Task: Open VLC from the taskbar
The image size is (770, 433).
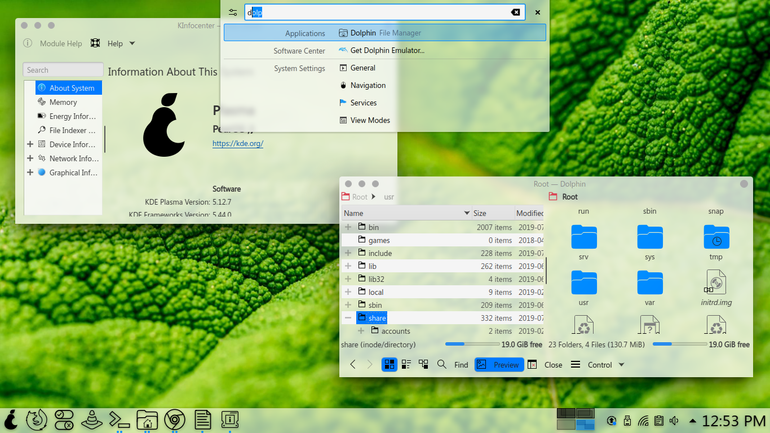Action: pyautogui.click(x=92, y=420)
